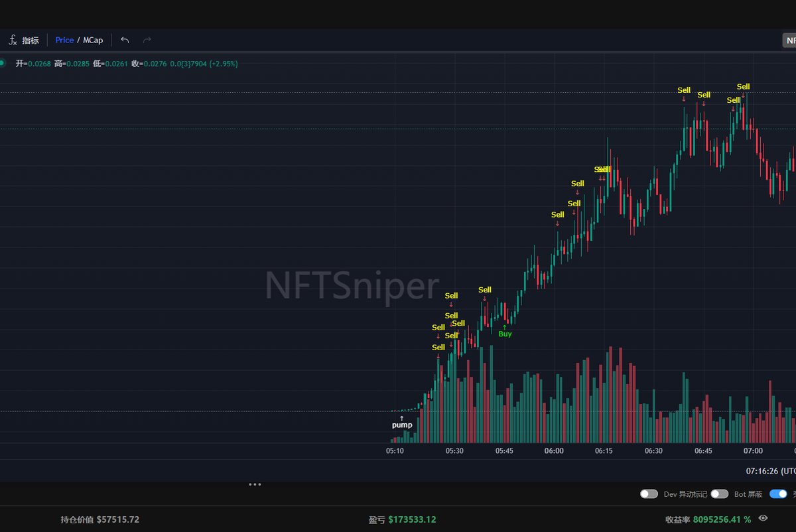Click the 06:30 time axis label
Viewport: 796px width, 532px height.
653,451
